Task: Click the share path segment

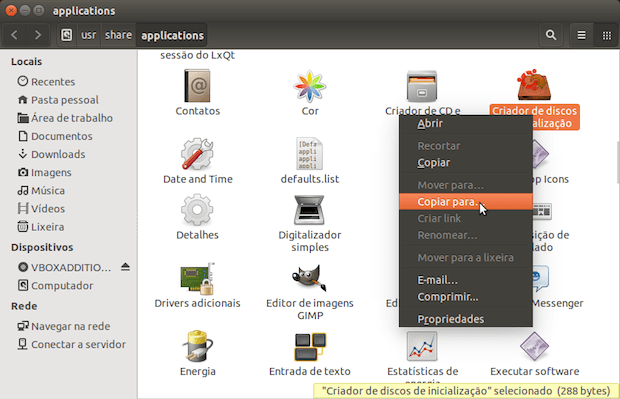Action: pyautogui.click(x=118, y=35)
